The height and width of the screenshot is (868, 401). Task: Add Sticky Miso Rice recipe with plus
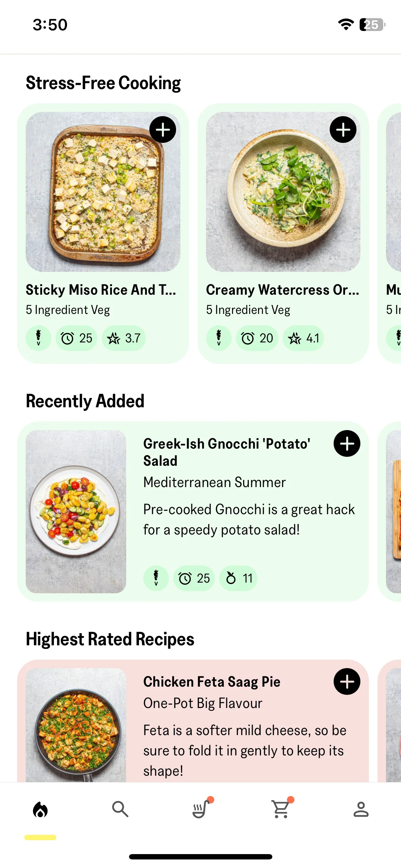click(163, 130)
